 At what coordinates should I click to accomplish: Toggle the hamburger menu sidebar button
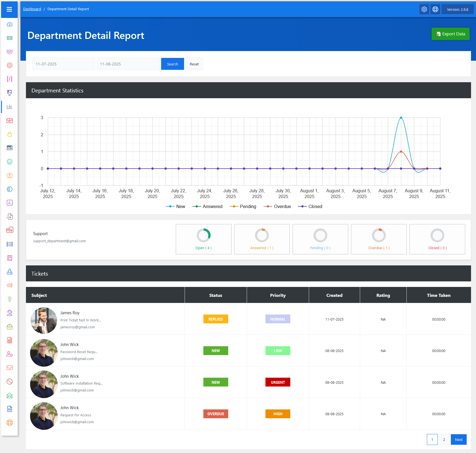[9, 9]
